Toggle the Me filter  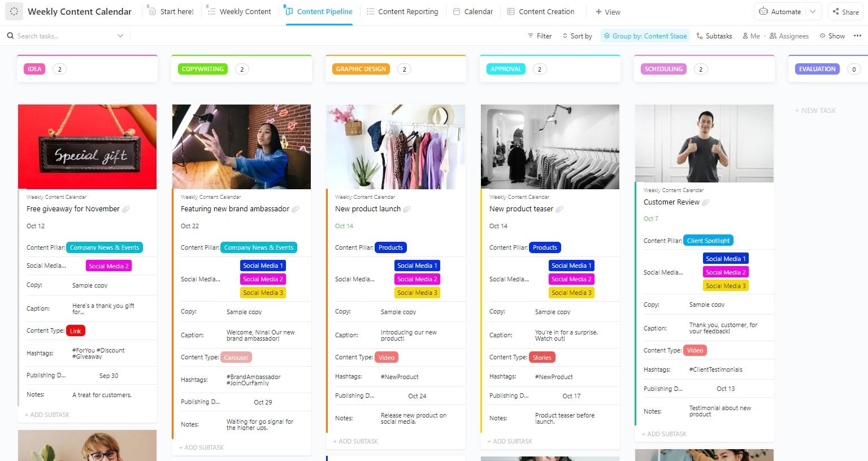click(x=751, y=36)
